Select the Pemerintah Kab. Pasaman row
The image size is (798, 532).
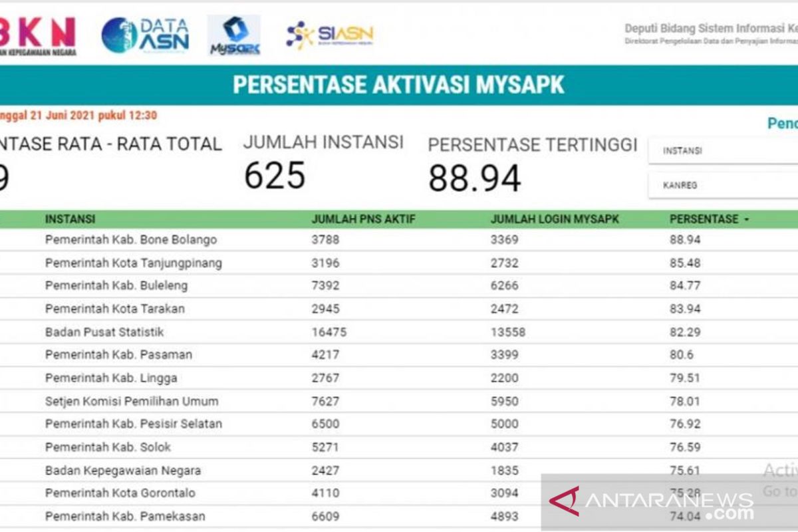pos(399,354)
